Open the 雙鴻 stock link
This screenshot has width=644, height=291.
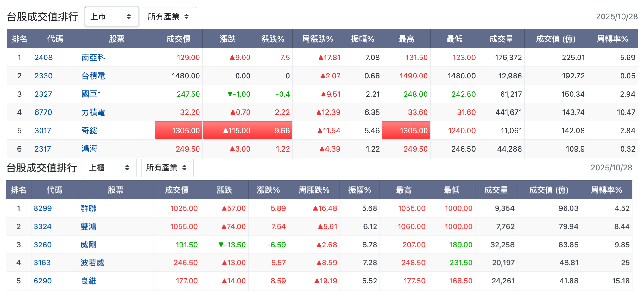click(88, 226)
